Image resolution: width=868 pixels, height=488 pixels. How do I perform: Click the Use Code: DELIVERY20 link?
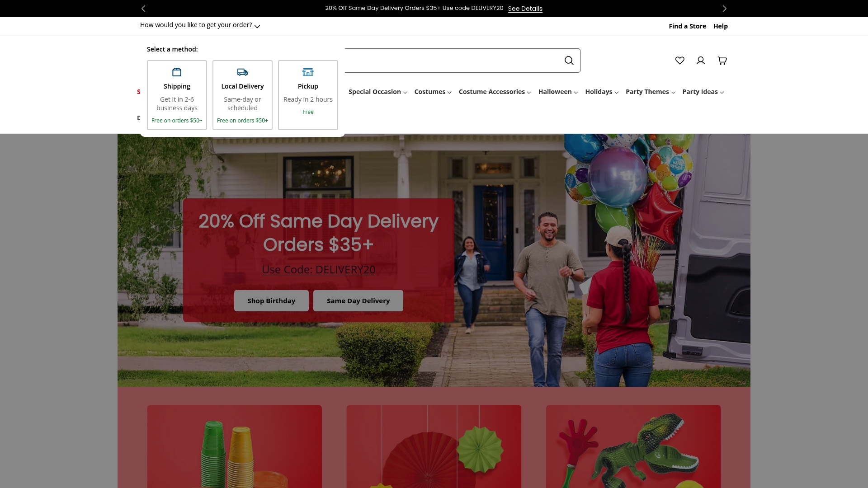tap(318, 270)
